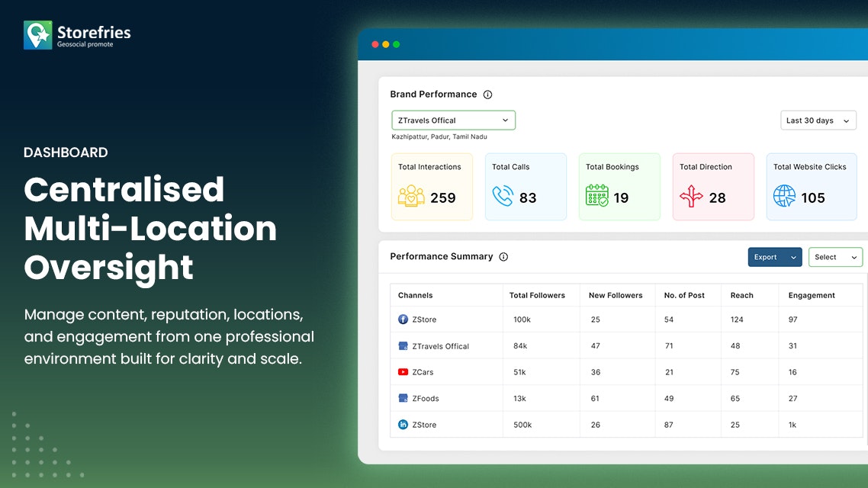
Task: Click the Storefries logo icon
Action: pyautogui.click(x=37, y=35)
